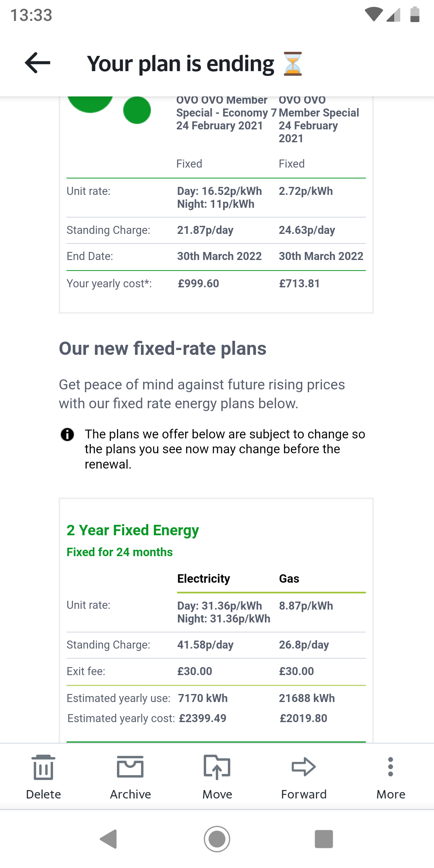434x868 pixels.
Task: Tap the info icon beside plans notice
Action: pyautogui.click(x=67, y=434)
